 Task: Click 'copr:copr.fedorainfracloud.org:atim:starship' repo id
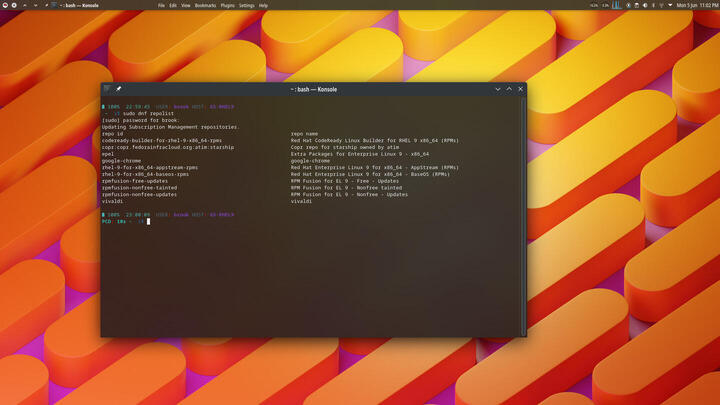(x=168, y=147)
